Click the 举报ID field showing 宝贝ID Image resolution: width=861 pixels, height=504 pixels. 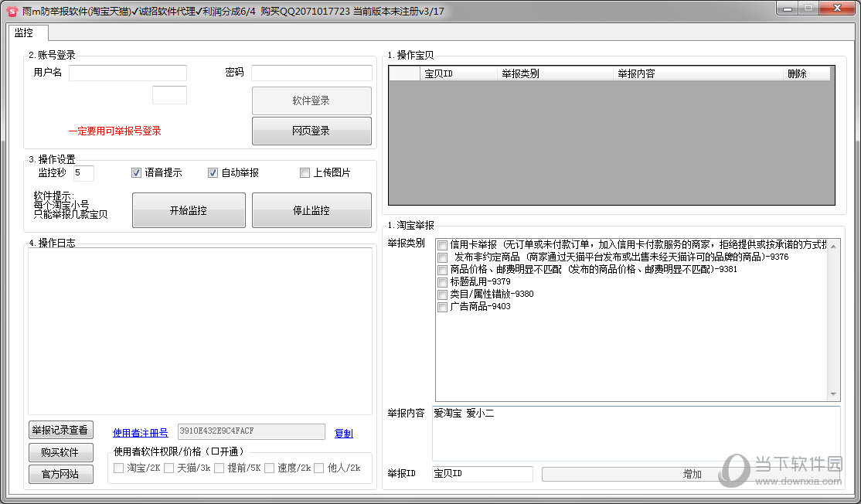(482, 474)
